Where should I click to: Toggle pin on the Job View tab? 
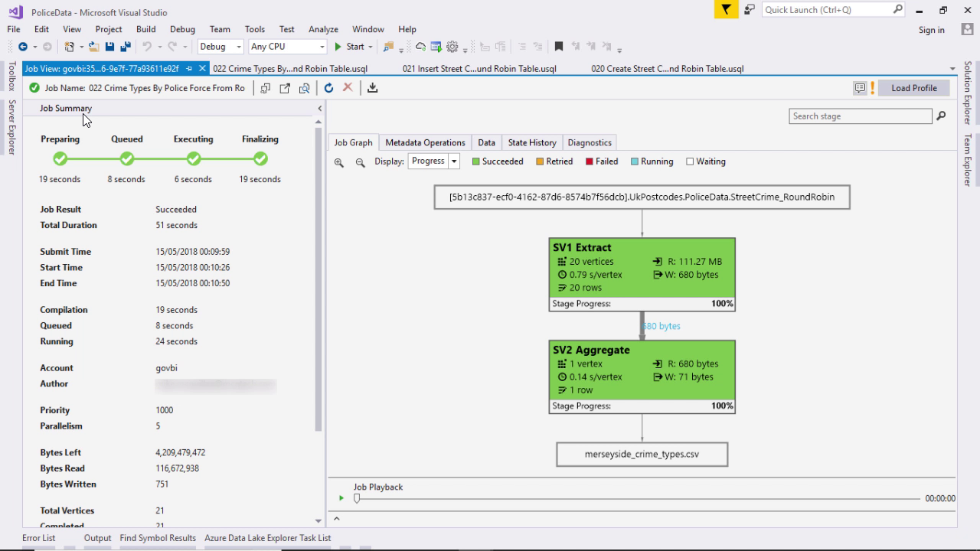coord(189,69)
